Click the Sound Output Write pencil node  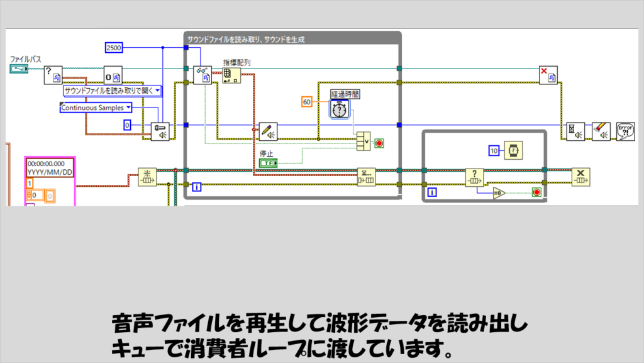point(268,131)
